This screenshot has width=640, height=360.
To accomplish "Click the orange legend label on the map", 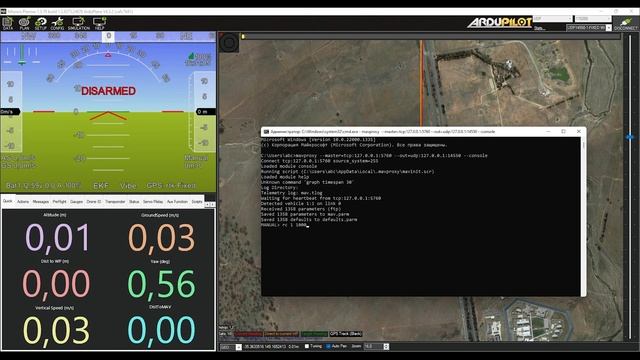I will pos(282,334).
